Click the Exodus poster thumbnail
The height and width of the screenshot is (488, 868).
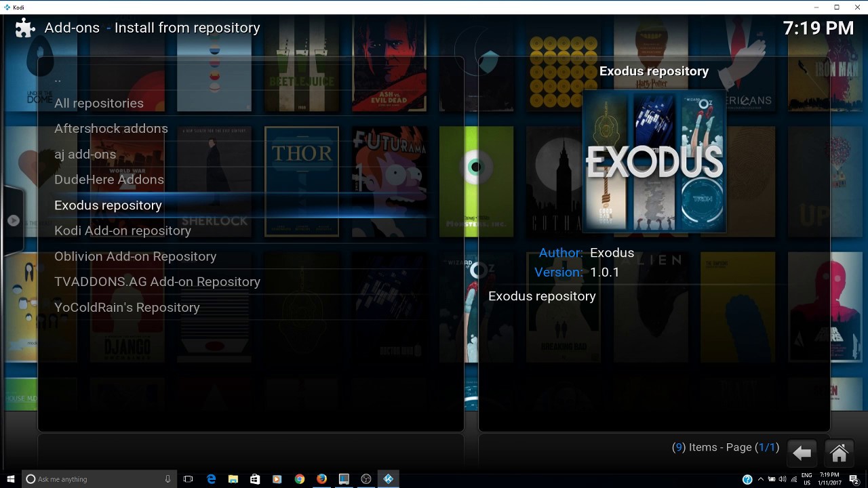click(x=654, y=161)
